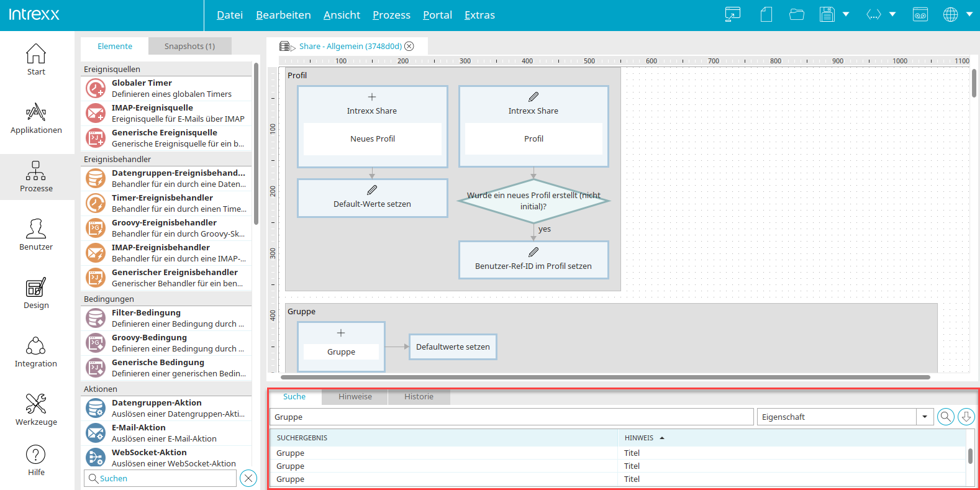Run search with the magnifier button
The width and height of the screenshot is (980, 490).
[x=946, y=417]
